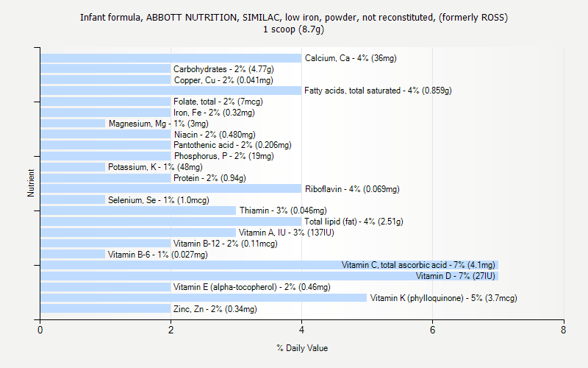The width and height of the screenshot is (588, 368).
Task: Click the 'Selenium, Se - 1% (1.0mcg)' label
Action: click(x=159, y=200)
